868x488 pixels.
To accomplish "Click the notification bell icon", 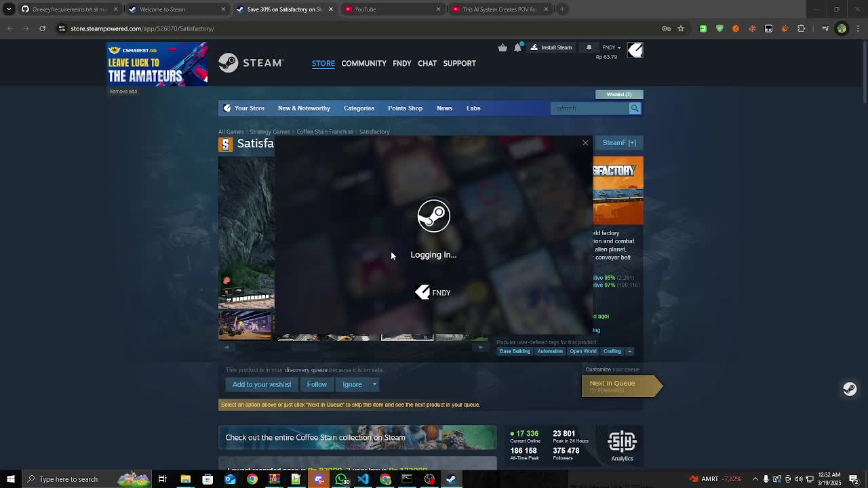I will [x=517, y=47].
